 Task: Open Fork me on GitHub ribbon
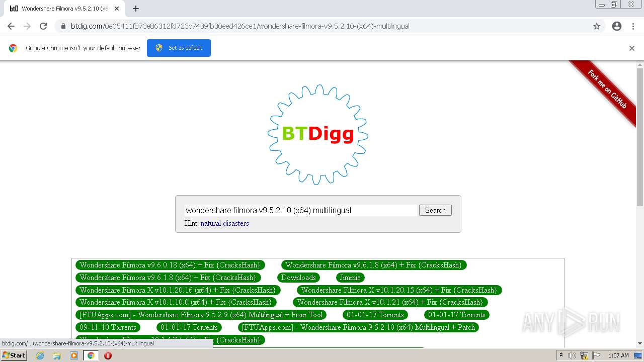(607, 88)
